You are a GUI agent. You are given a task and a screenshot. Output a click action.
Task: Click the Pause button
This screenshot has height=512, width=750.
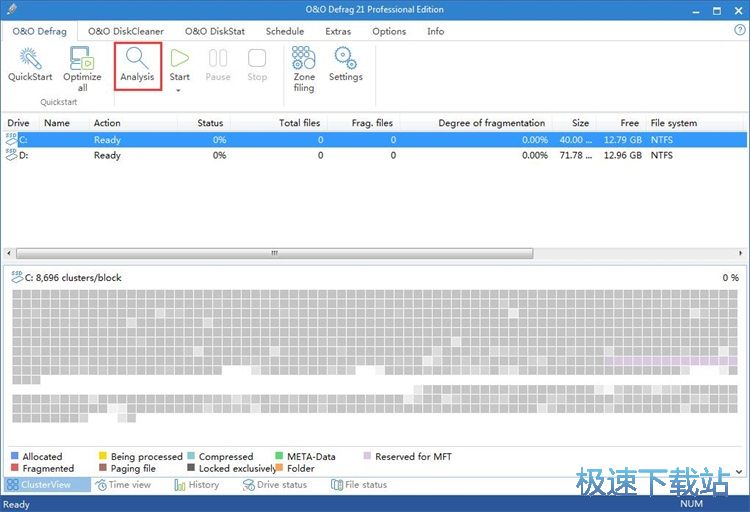[x=218, y=66]
